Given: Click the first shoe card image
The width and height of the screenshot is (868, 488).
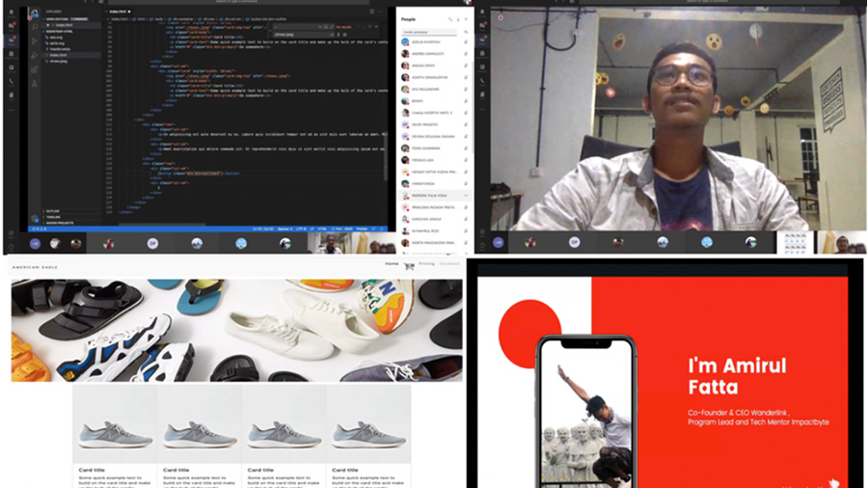Looking at the screenshot, I should 115,432.
